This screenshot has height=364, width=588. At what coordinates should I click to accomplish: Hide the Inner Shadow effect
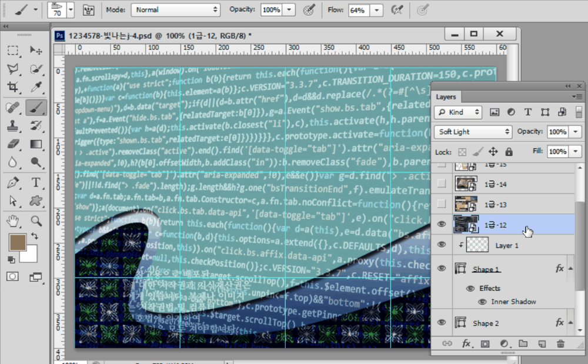click(482, 302)
